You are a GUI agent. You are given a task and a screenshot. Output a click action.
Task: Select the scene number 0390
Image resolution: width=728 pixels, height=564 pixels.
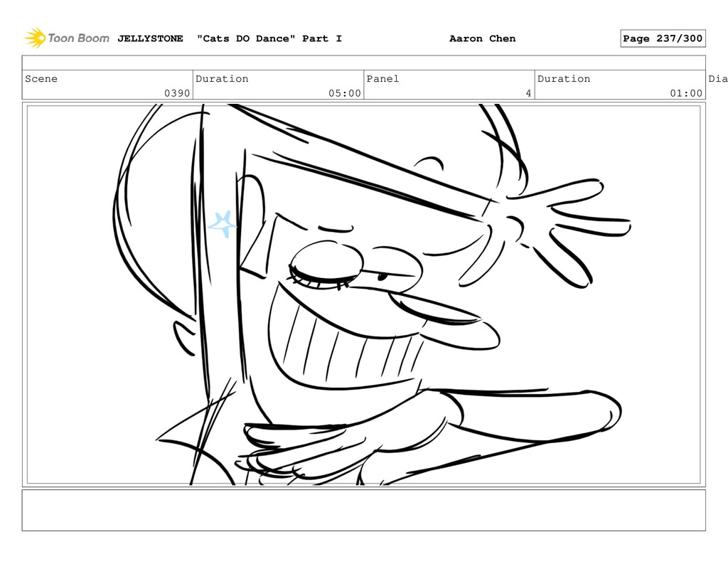tap(177, 93)
